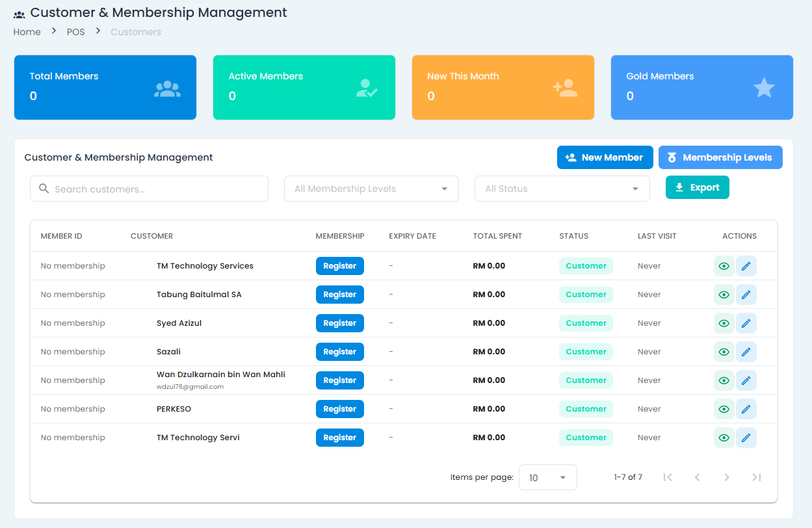812x528 pixels.
Task: Click the search magnifier icon
Action: [44, 189]
